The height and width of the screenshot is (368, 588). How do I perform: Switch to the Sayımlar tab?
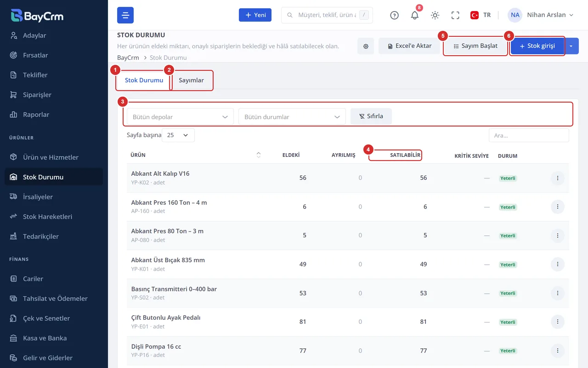click(191, 80)
